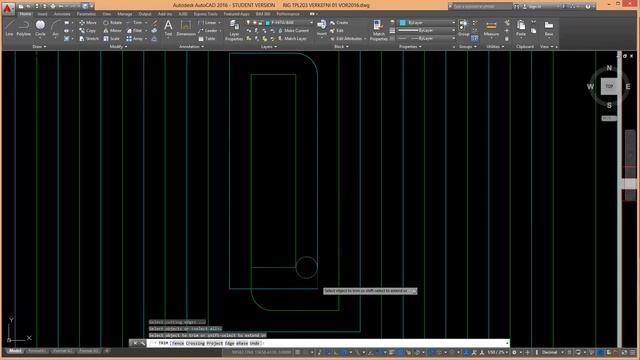Click the Trim tool in Modify panel
The width and height of the screenshot is (640, 360).
pos(136,22)
